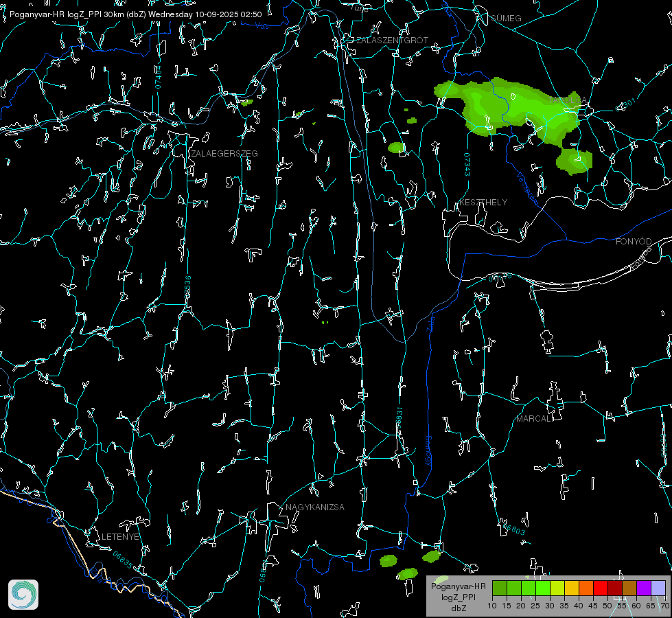Click the NAGYKANIZSA city label
Viewport: 672px width, 618px height.
click(x=315, y=507)
